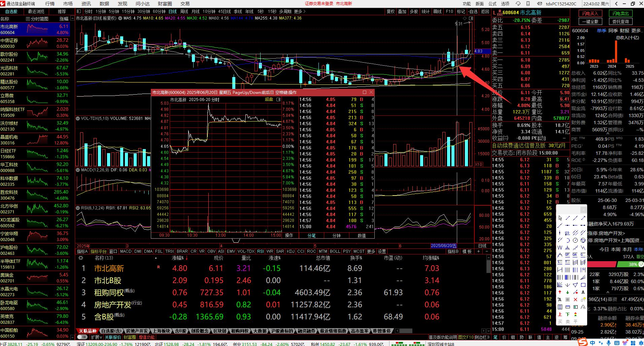This screenshot has height=346, width=644.
Task: Select the arrow pointer in drawing palette
Action: pyautogui.click(x=560, y=218)
